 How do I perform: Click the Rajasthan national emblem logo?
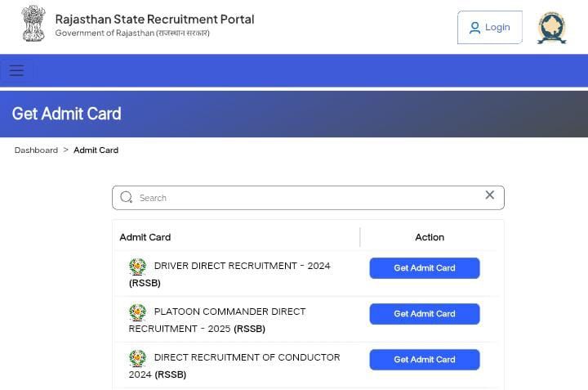pos(33,24)
